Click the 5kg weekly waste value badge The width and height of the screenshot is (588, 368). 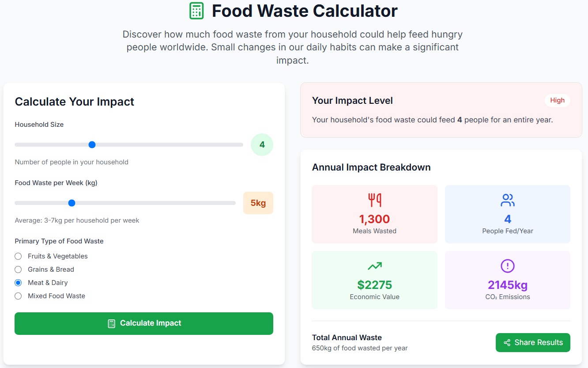coord(258,203)
